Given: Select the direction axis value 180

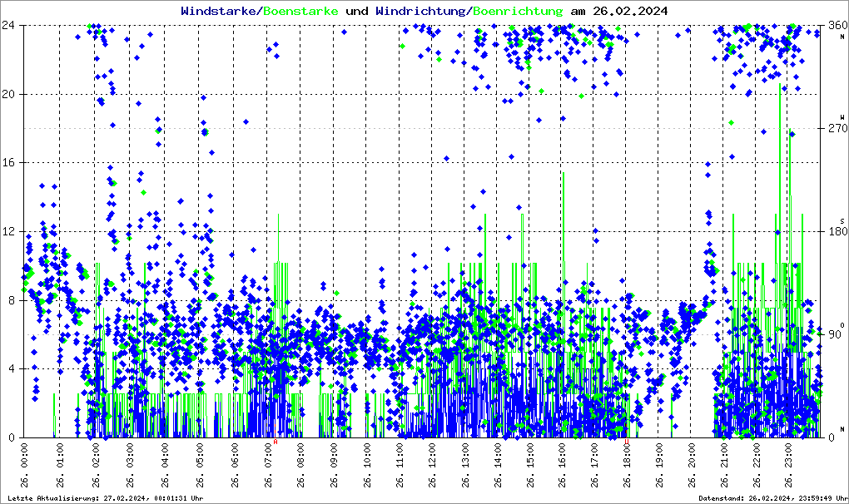Looking at the screenshot, I should (837, 231).
